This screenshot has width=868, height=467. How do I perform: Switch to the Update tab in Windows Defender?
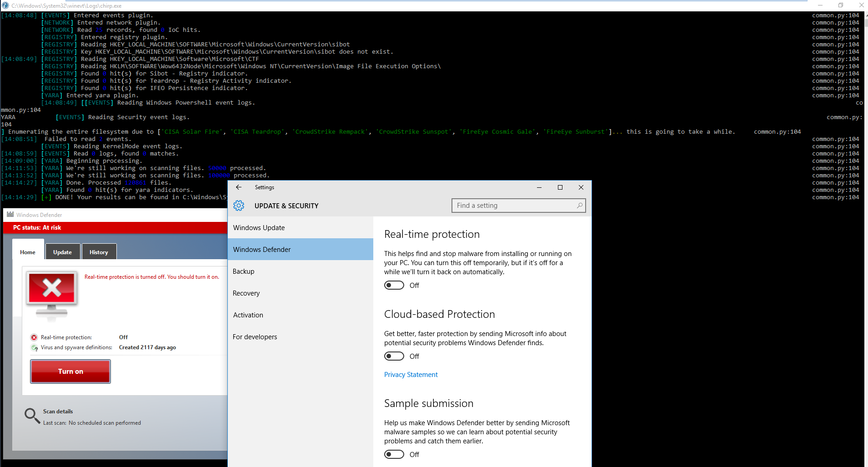[62, 251]
